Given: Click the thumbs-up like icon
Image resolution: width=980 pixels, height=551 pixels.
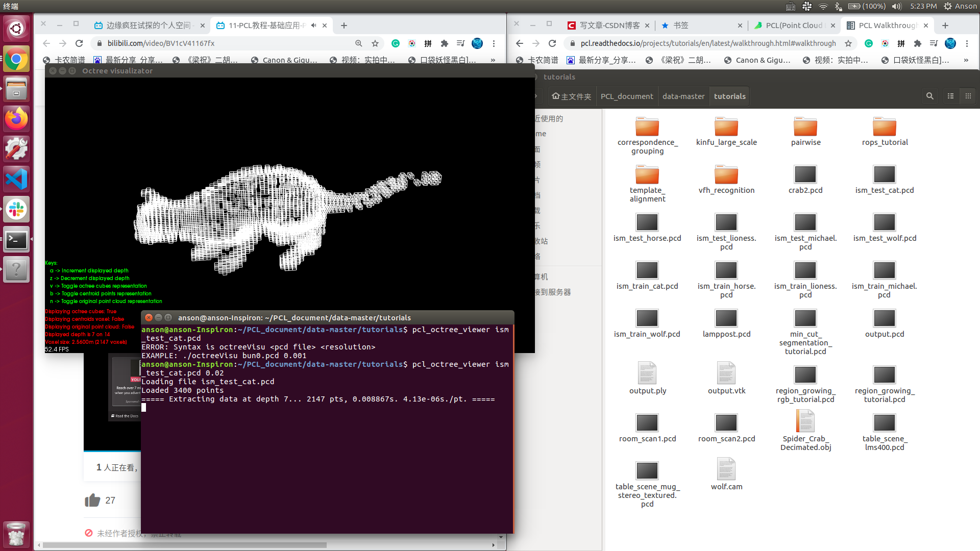Looking at the screenshot, I should click(x=92, y=500).
